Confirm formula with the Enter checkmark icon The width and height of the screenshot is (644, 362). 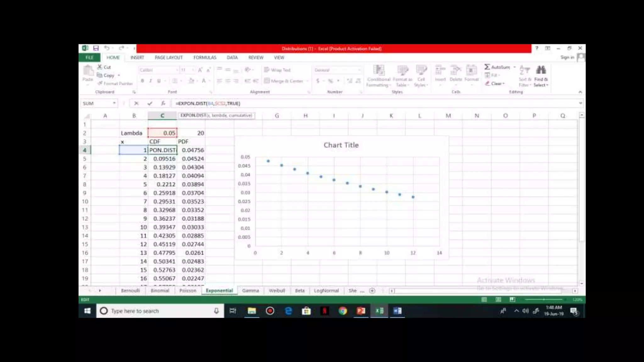tap(150, 103)
